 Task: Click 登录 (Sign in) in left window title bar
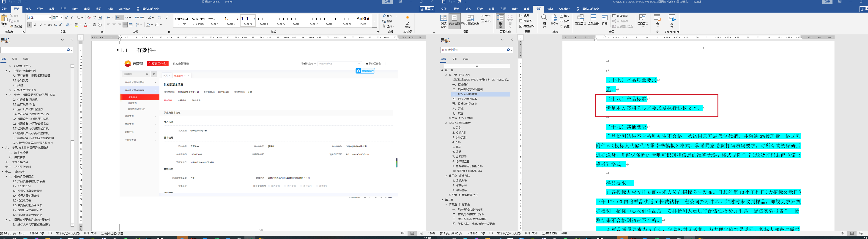point(388,2)
